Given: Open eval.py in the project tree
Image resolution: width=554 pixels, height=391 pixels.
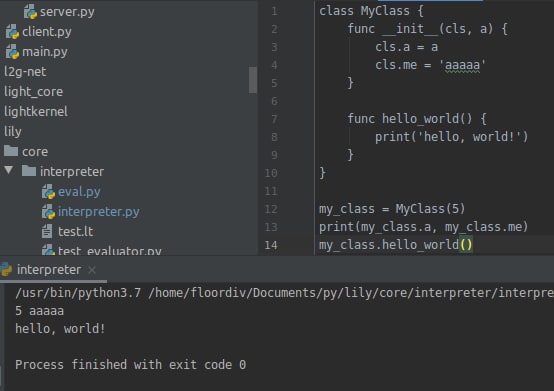Looking at the screenshot, I should coord(79,192).
